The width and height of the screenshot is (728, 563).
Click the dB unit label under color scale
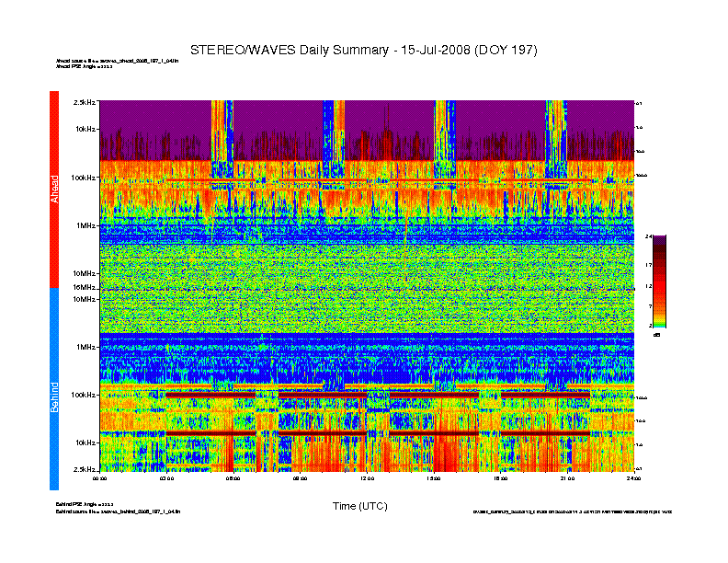(656, 335)
